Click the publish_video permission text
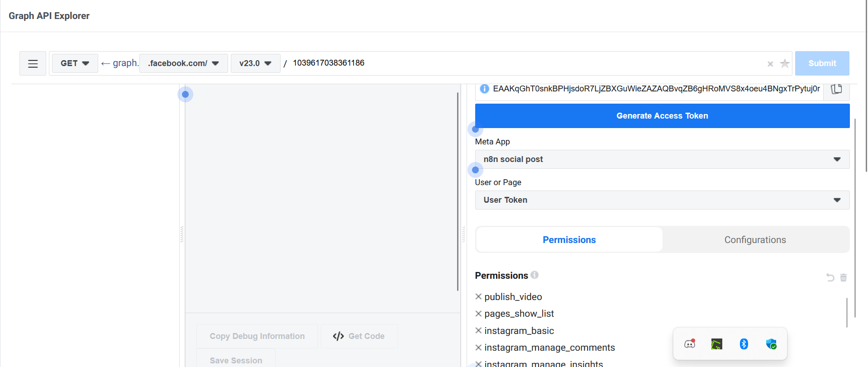Screen dimensions: 868x367 point(513,297)
